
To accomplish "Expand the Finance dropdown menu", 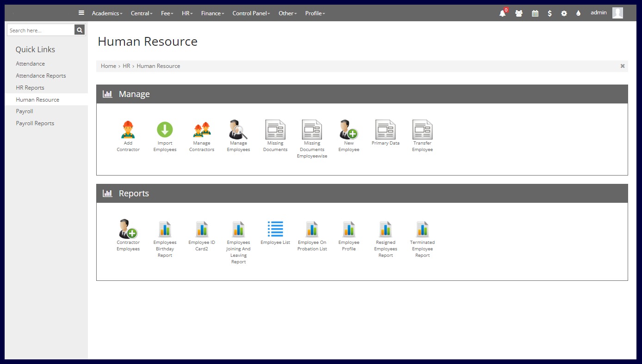I will click(x=213, y=13).
